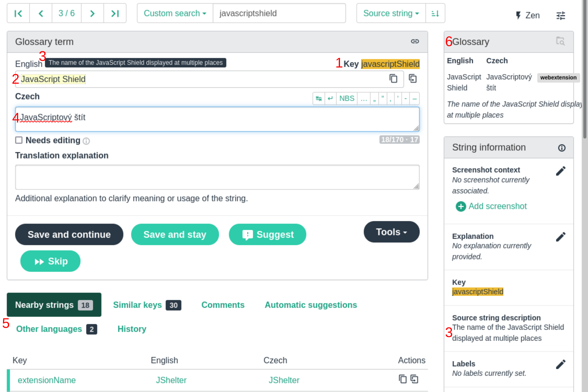The height and width of the screenshot is (392, 588).
Task: Copy the Glossary term permalink
Action: pyautogui.click(x=415, y=41)
